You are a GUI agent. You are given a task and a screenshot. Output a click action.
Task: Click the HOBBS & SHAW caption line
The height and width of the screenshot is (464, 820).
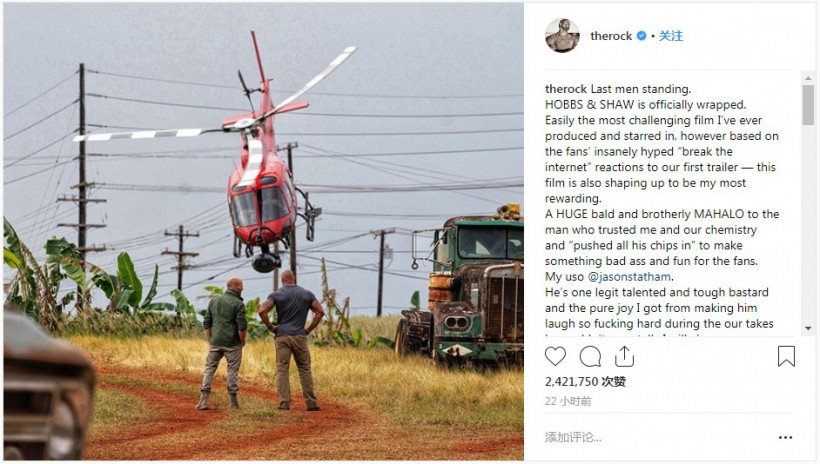click(645, 105)
